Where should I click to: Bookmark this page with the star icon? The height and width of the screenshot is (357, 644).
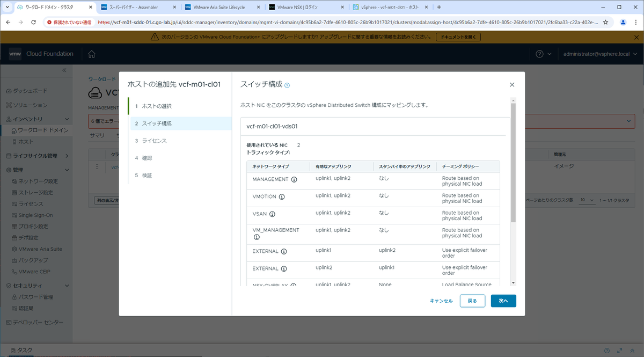[605, 23]
